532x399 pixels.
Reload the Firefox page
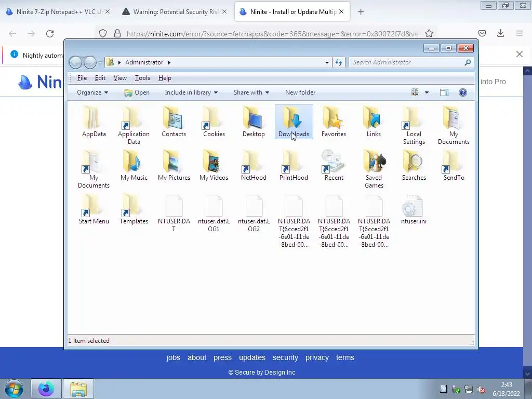point(50,34)
